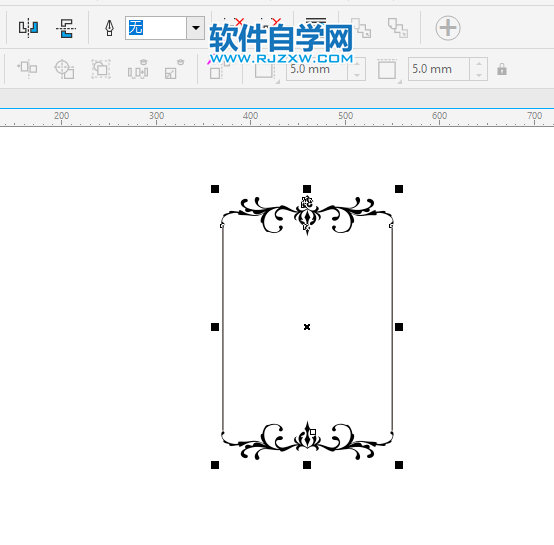This screenshot has width=554, height=545.
Task: Open the outline width dropdown arrow
Action: (196, 28)
